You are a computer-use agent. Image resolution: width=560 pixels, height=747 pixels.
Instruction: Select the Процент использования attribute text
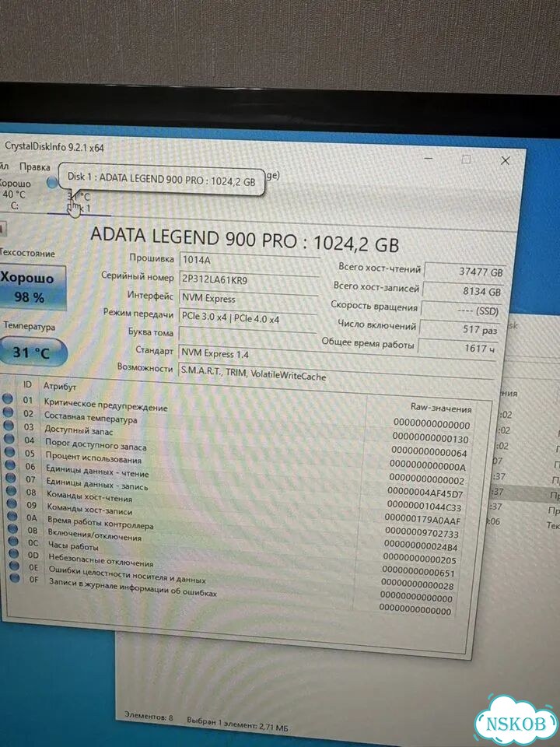94,458
